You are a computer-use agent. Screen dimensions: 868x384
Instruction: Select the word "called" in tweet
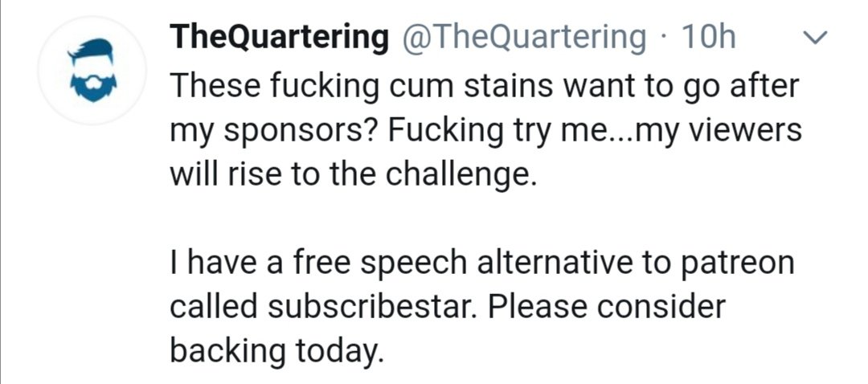pos(215,307)
